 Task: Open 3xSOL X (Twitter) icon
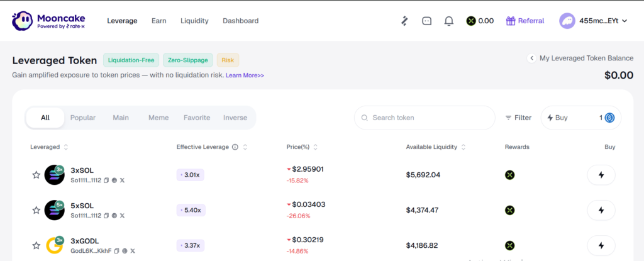point(122,180)
